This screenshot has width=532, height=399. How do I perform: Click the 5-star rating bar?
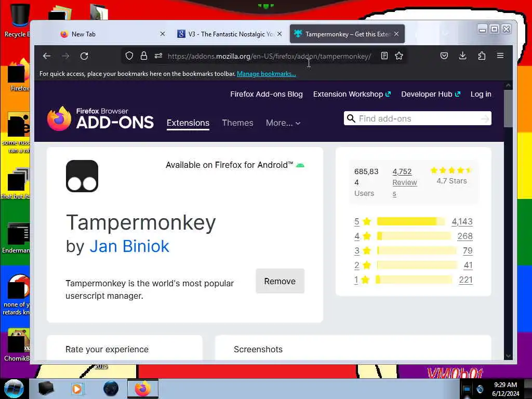tap(410, 221)
